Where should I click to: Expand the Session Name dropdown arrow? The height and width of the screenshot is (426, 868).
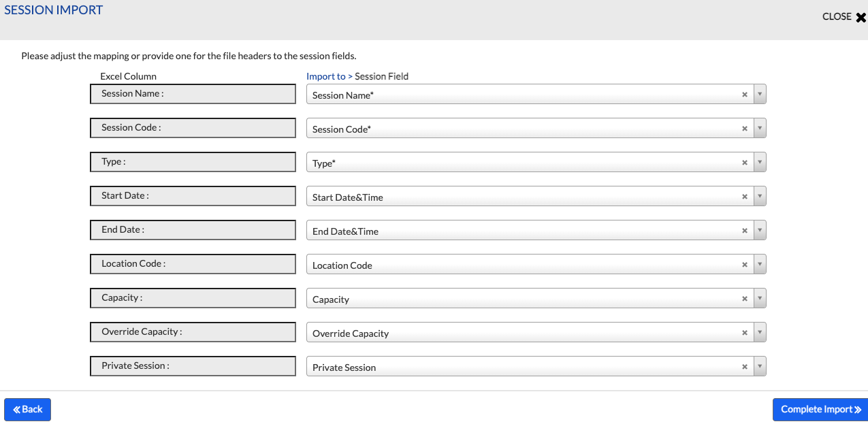760,95
